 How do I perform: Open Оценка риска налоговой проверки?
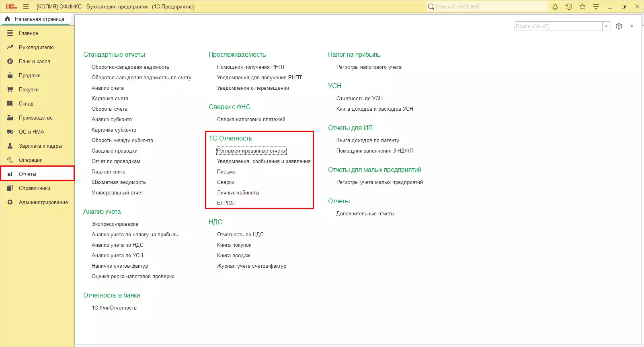pyautogui.click(x=133, y=277)
